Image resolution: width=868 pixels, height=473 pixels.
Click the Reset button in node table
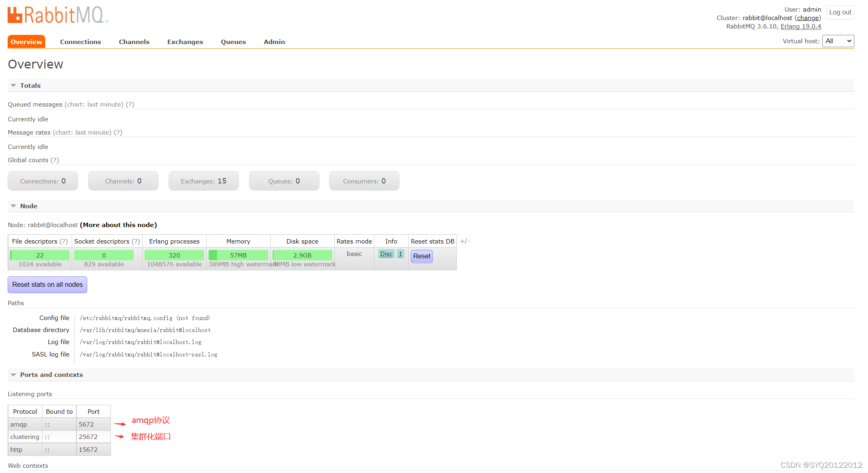pos(422,256)
